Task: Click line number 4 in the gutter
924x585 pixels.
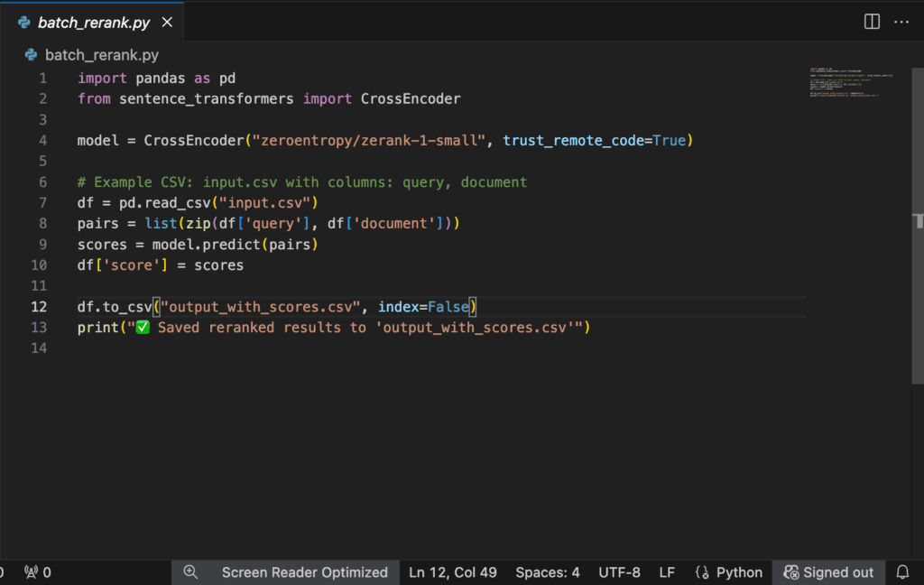Action: tap(43, 140)
